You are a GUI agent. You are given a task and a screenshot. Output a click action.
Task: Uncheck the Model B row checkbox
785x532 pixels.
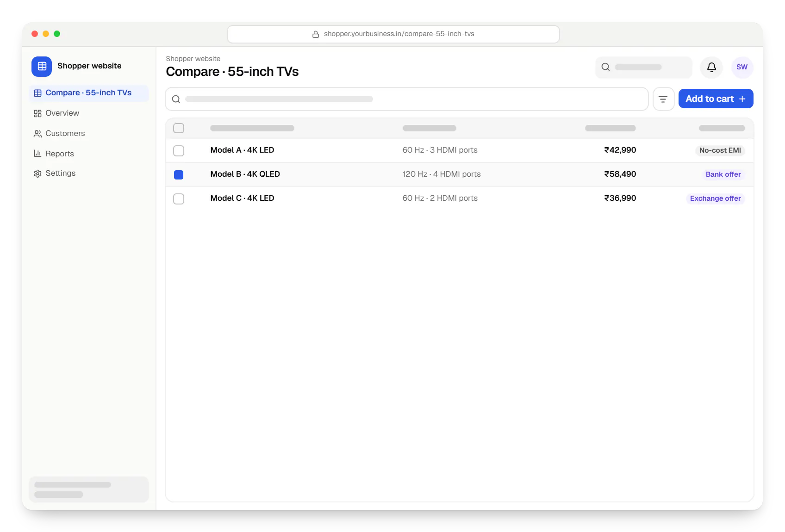coord(179,175)
